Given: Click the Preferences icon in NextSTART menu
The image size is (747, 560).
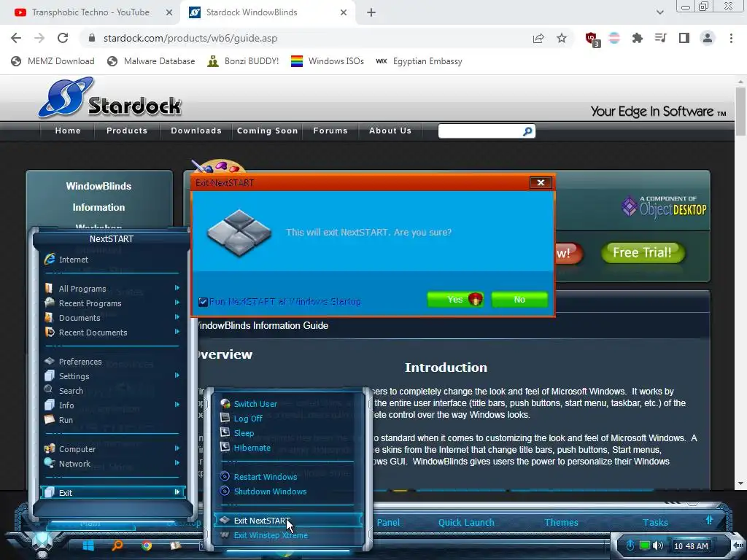Looking at the screenshot, I should 49,361.
